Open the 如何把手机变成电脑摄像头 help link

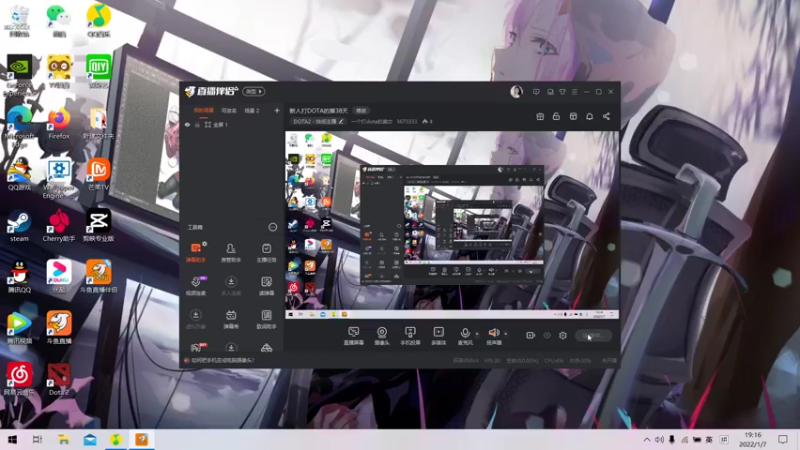(x=222, y=360)
